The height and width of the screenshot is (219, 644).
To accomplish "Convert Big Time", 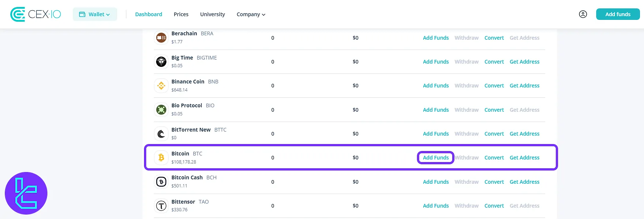I will click(494, 62).
